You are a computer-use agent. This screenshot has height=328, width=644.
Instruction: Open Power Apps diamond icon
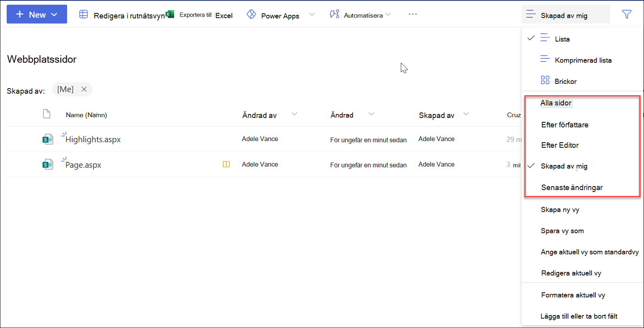click(251, 14)
